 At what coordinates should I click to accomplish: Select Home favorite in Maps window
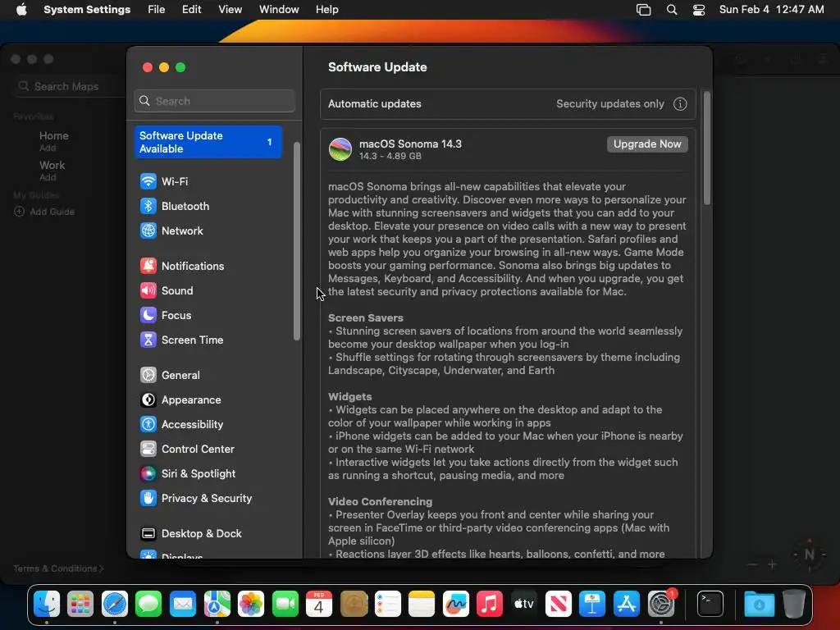pos(53,140)
